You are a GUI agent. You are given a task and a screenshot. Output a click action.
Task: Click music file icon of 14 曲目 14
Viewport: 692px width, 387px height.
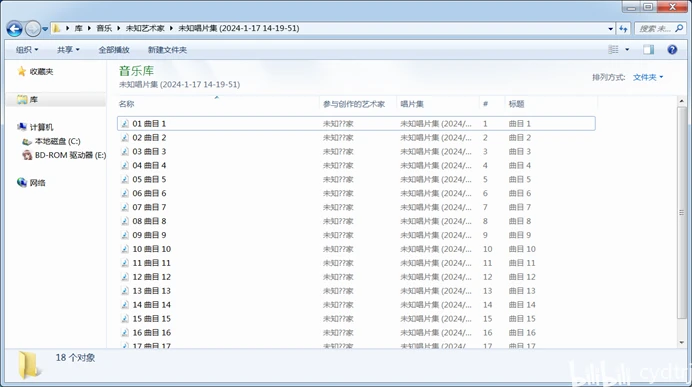(x=125, y=305)
